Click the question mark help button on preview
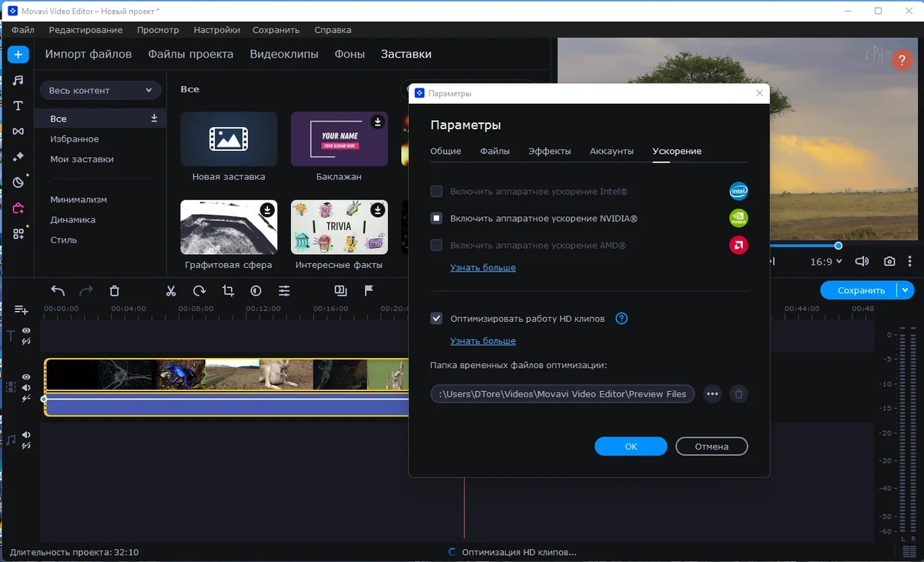Viewport: 924px width, 562px height. click(x=902, y=61)
